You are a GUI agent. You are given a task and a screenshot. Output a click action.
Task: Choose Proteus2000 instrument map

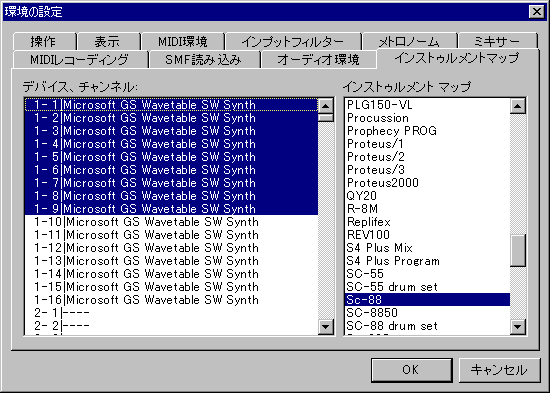pyautogui.click(x=428, y=183)
